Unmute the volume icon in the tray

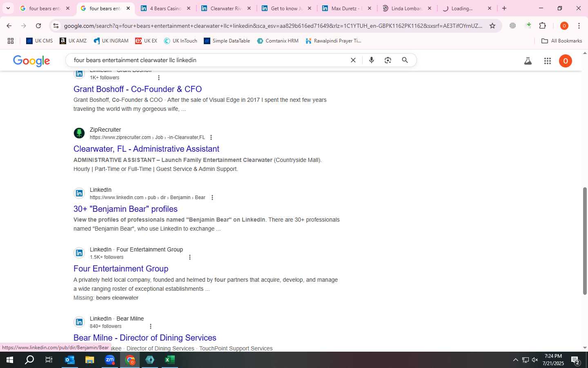click(x=535, y=360)
